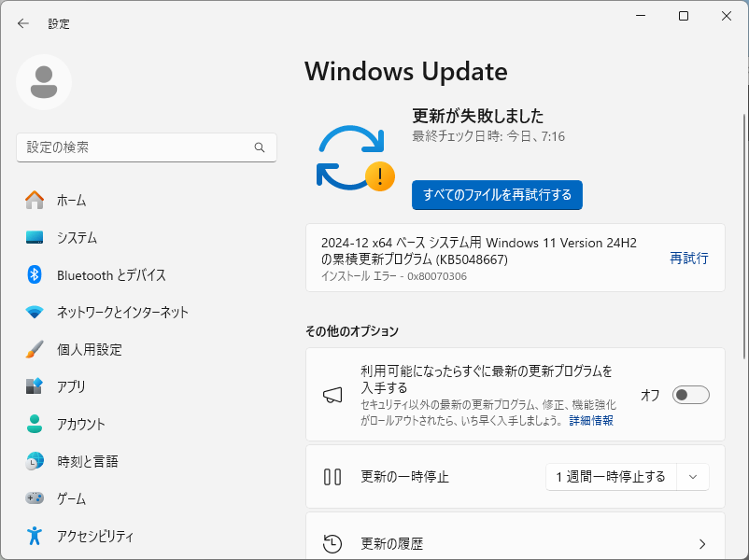The image size is (749, 560).
Task: Click 1 週間一時停止する button
Action: click(611, 477)
